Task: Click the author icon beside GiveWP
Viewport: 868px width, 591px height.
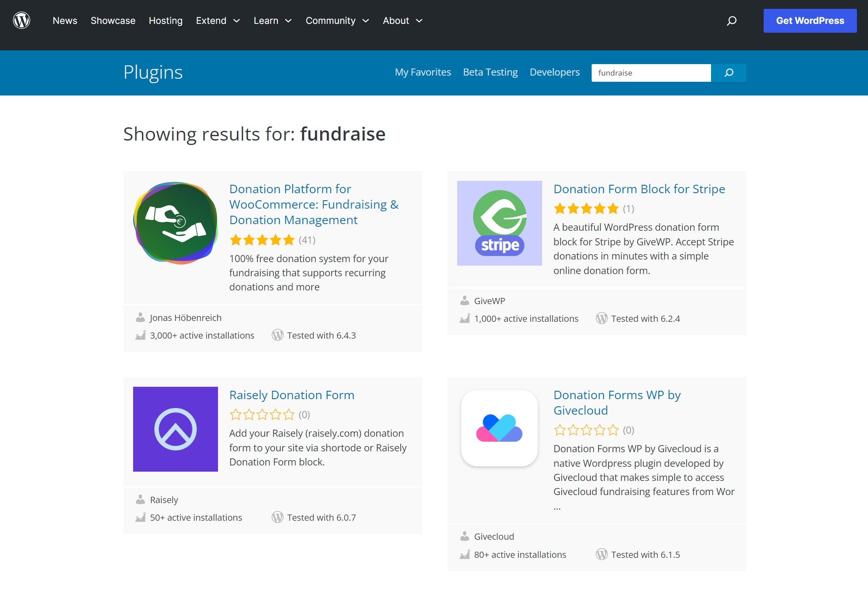Action: [x=464, y=301]
